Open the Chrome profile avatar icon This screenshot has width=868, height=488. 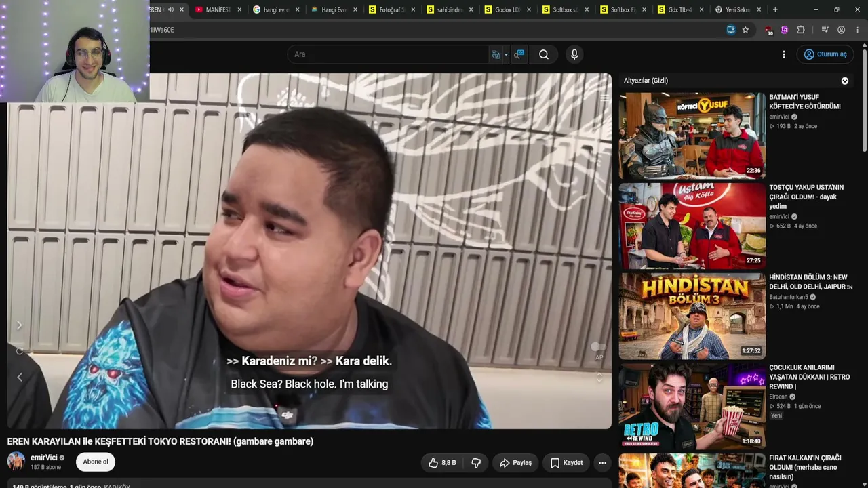pyautogui.click(x=841, y=30)
